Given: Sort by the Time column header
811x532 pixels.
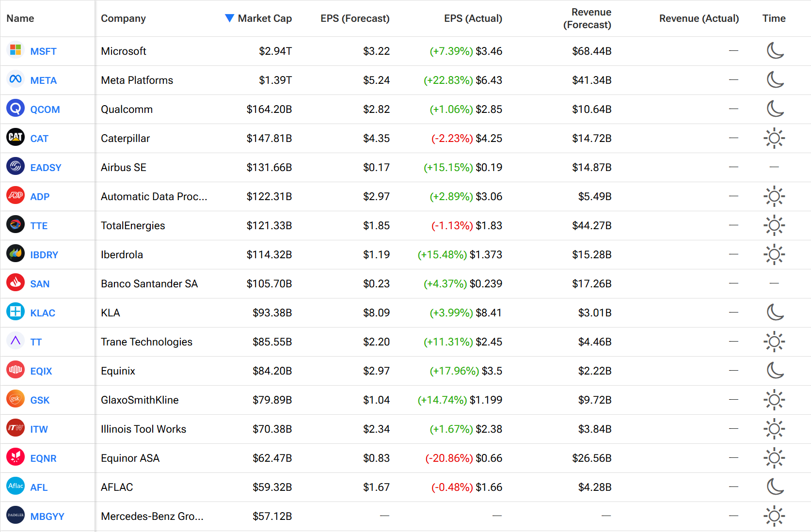Looking at the screenshot, I should point(774,18).
